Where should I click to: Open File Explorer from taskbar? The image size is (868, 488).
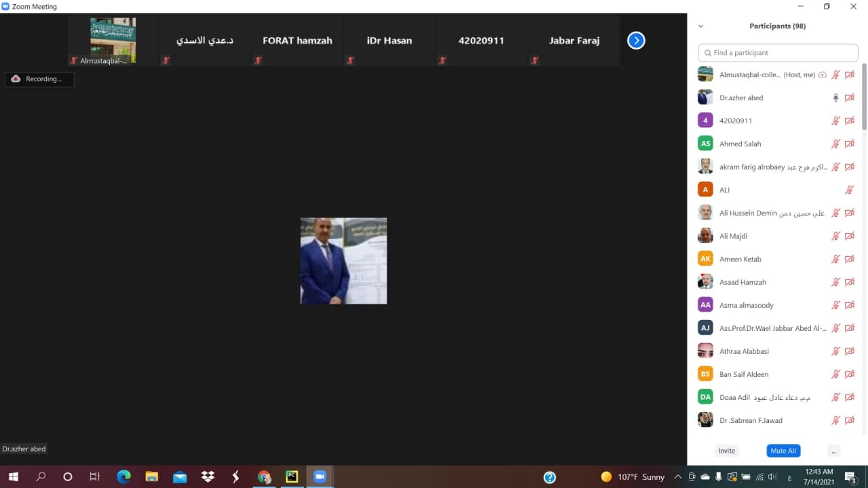(x=151, y=476)
